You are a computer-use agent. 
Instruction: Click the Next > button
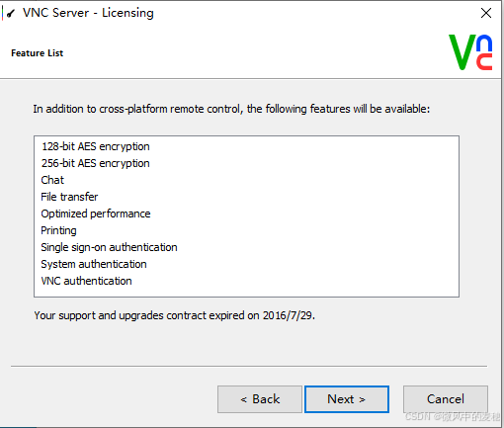point(347,399)
